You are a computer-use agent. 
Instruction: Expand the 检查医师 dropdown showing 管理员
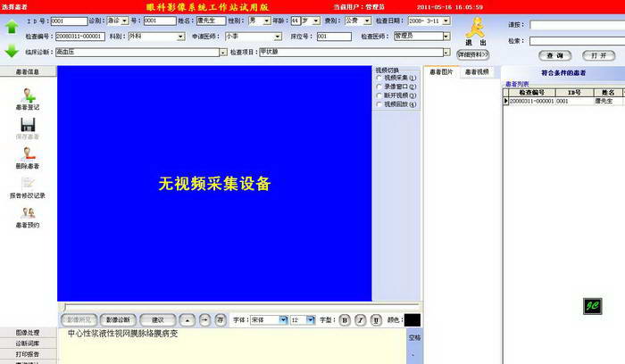tap(446, 37)
